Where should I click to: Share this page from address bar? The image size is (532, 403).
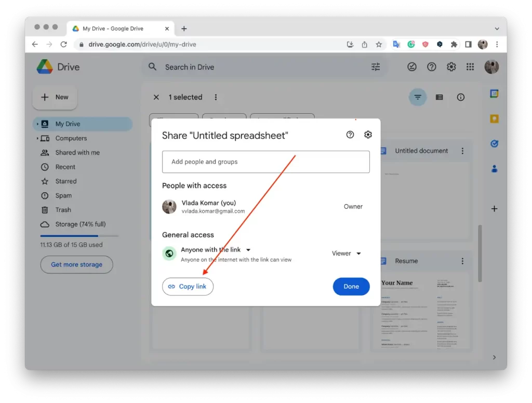[364, 45]
